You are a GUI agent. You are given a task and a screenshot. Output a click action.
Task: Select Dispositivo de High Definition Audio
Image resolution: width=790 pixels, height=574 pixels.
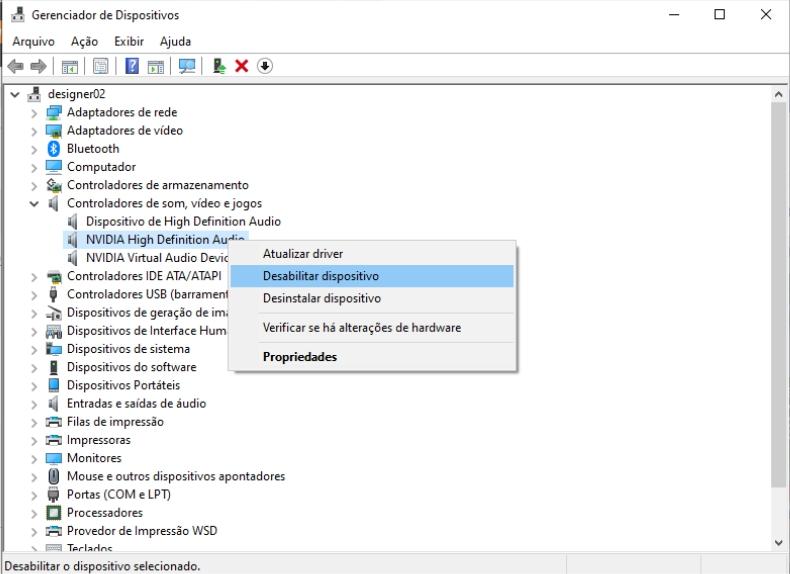pyautogui.click(x=183, y=221)
